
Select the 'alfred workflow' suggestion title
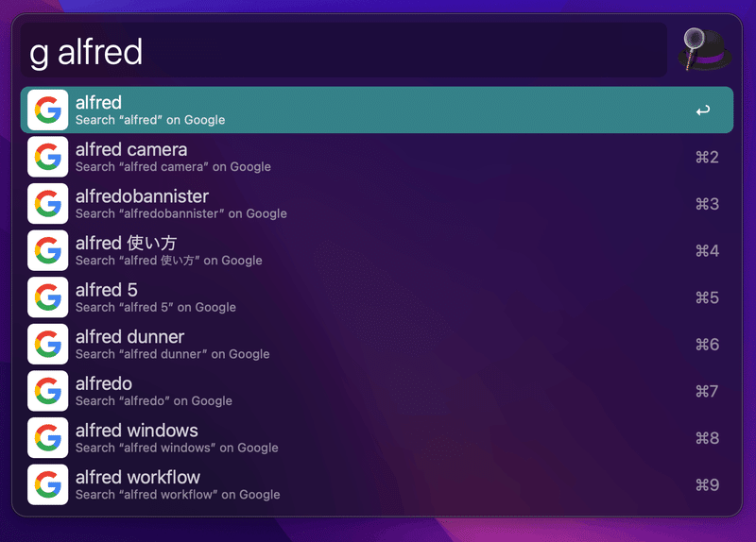[137, 478]
